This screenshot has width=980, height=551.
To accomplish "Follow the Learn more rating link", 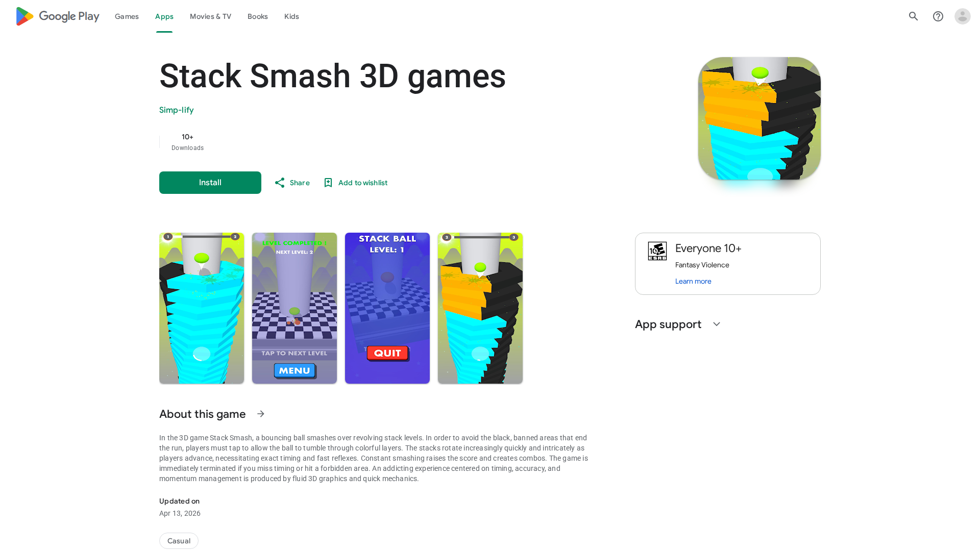I will (693, 281).
